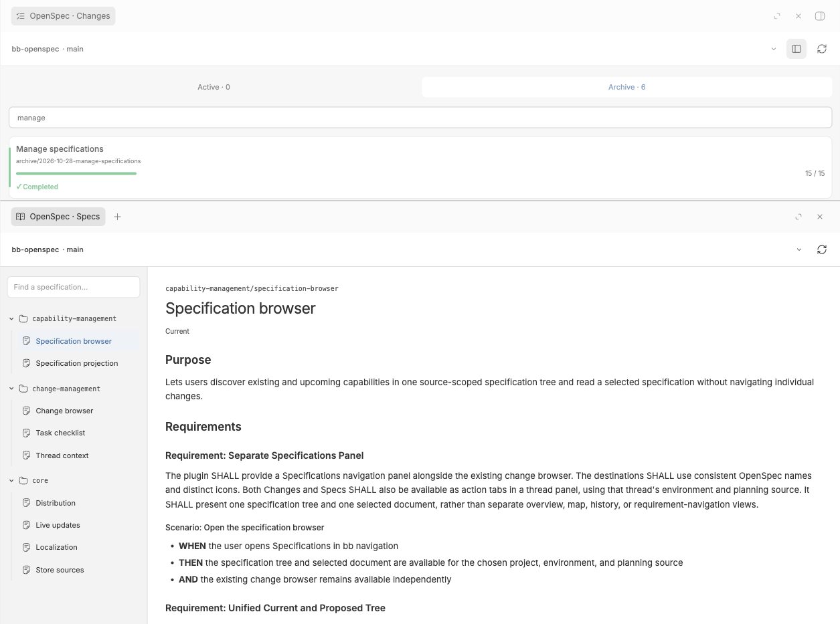Click the bb-openspec · main label in Changes panel
Viewport: 840px width, 624px height.
[48, 49]
